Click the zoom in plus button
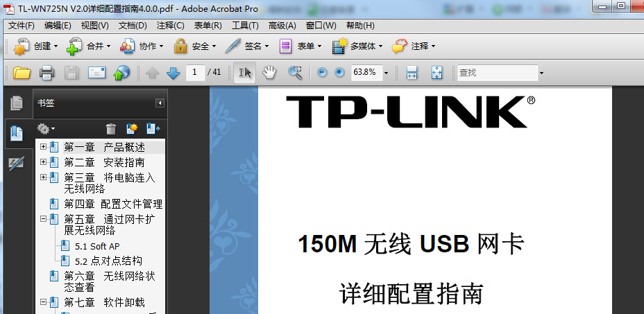This screenshot has width=644, height=314. [x=339, y=73]
